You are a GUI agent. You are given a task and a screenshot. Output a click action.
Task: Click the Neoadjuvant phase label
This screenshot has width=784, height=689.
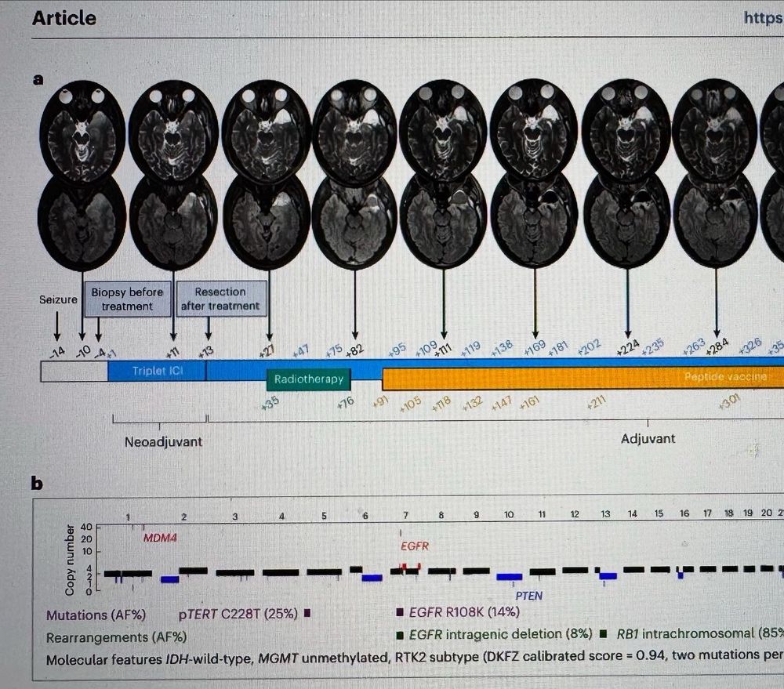(164, 442)
